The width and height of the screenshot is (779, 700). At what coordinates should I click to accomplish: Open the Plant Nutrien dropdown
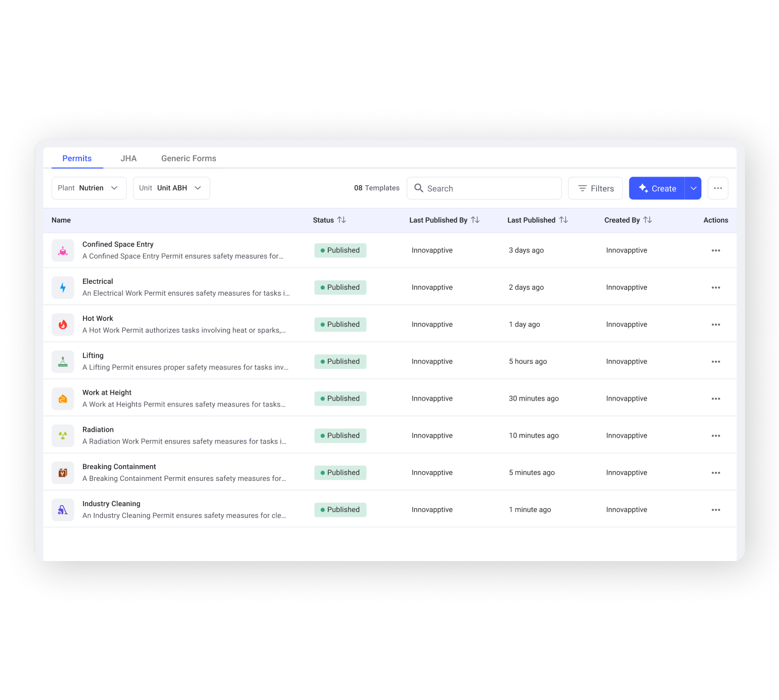point(89,188)
